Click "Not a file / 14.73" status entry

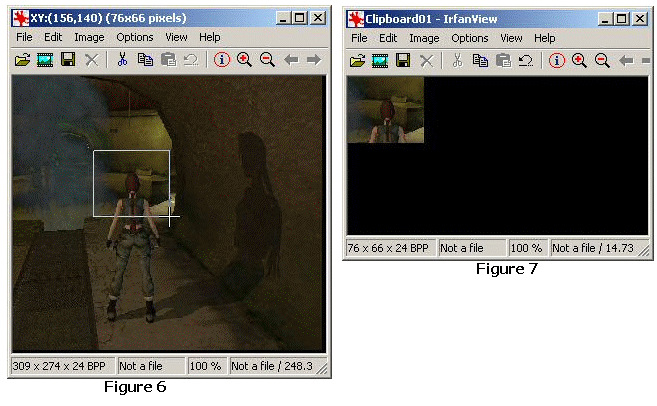click(593, 248)
